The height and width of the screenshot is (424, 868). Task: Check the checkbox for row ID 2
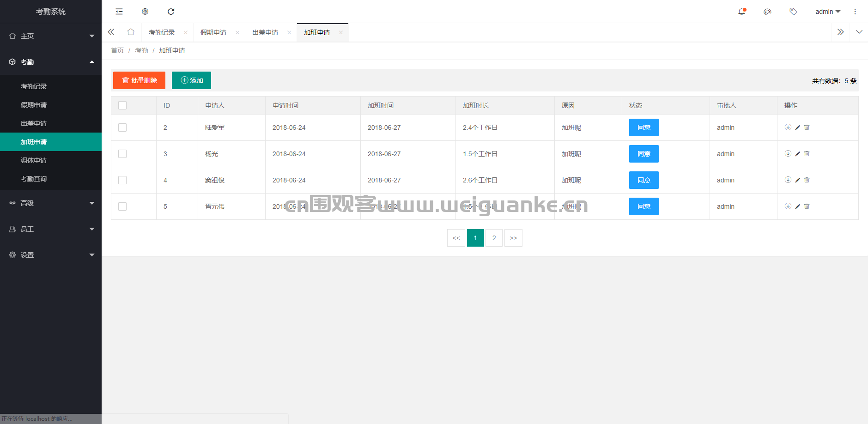coord(122,127)
